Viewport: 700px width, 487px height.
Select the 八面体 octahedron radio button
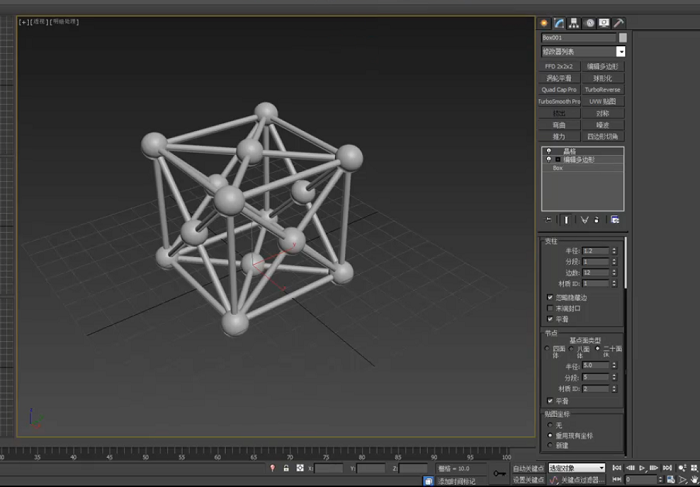pyautogui.click(x=571, y=349)
